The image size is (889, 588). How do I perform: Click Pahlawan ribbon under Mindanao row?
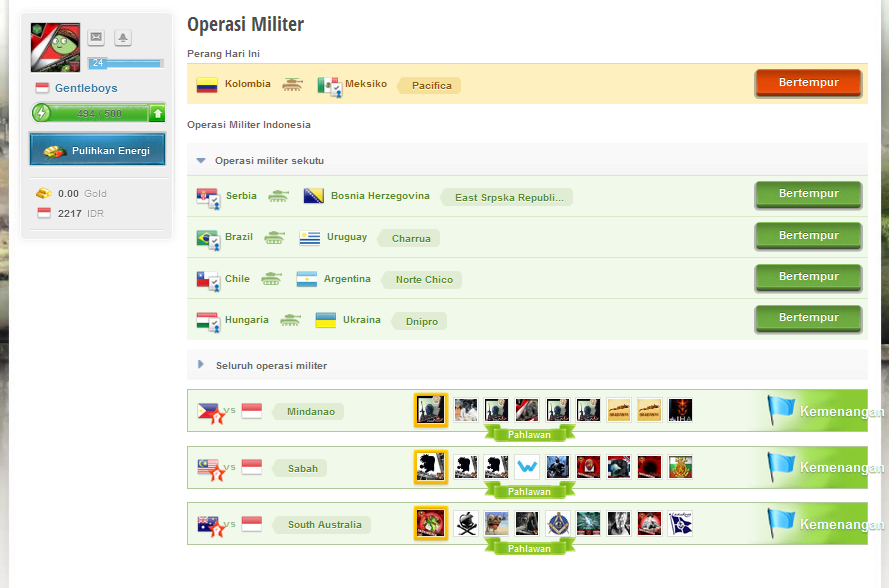[529, 434]
